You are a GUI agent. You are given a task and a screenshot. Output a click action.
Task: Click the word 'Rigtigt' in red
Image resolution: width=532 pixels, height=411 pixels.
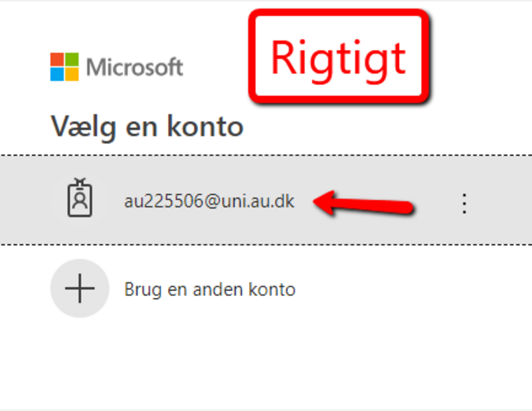click(x=338, y=60)
